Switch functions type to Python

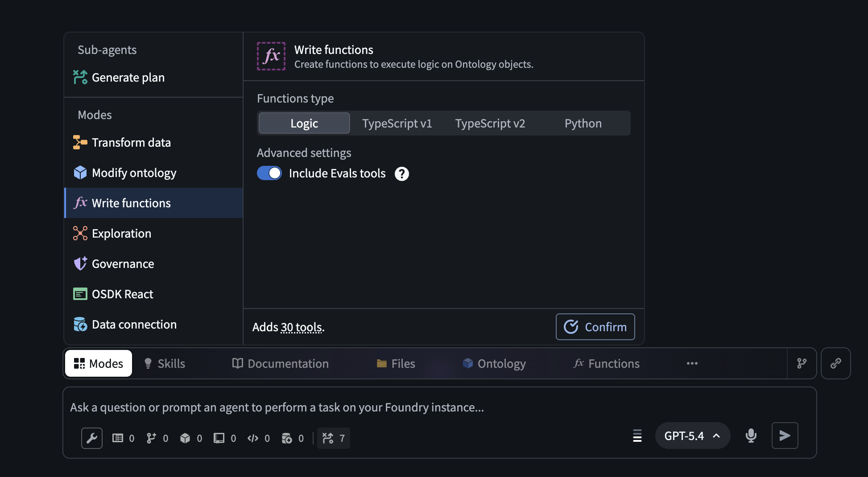click(583, 123)
